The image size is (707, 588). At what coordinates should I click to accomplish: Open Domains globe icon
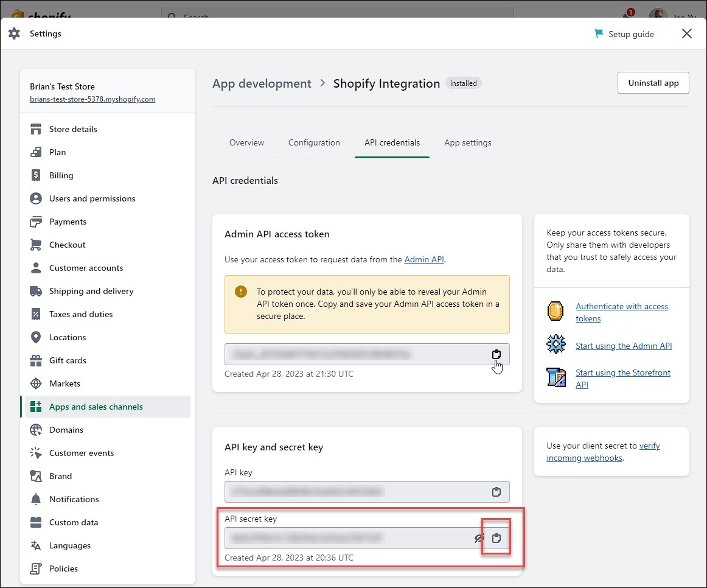36,430
